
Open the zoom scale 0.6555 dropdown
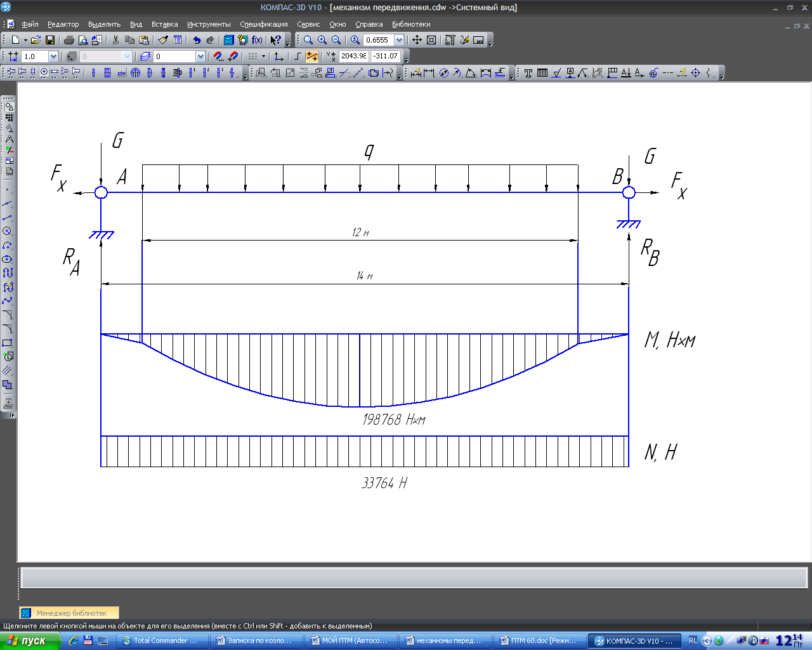coord(399,40)
